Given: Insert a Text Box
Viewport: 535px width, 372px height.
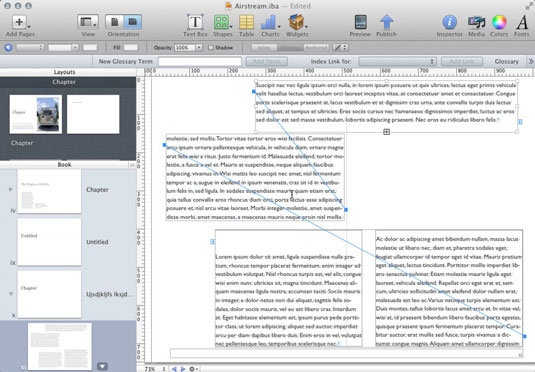Looking at the screenshot, I should click(x=195, y=22).
